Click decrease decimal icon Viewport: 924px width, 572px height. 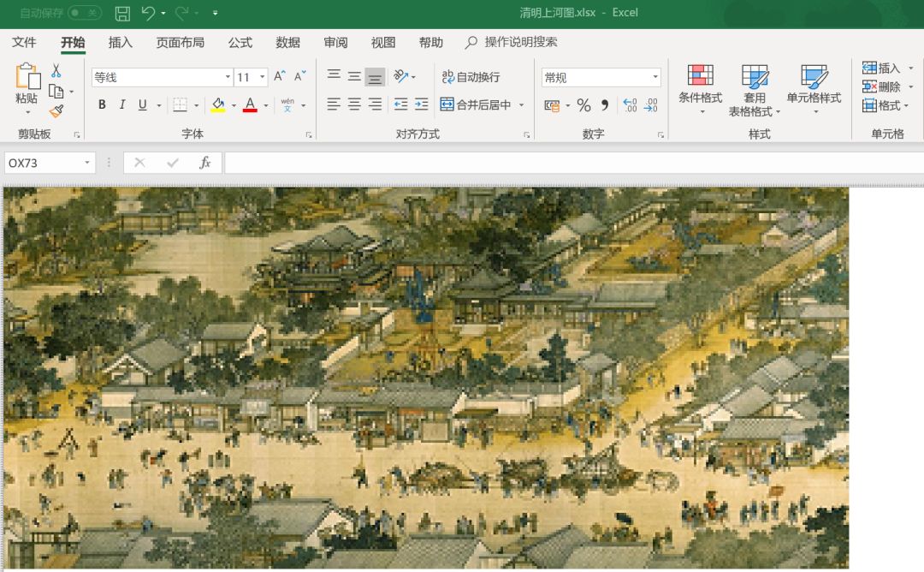pos(650,105)
